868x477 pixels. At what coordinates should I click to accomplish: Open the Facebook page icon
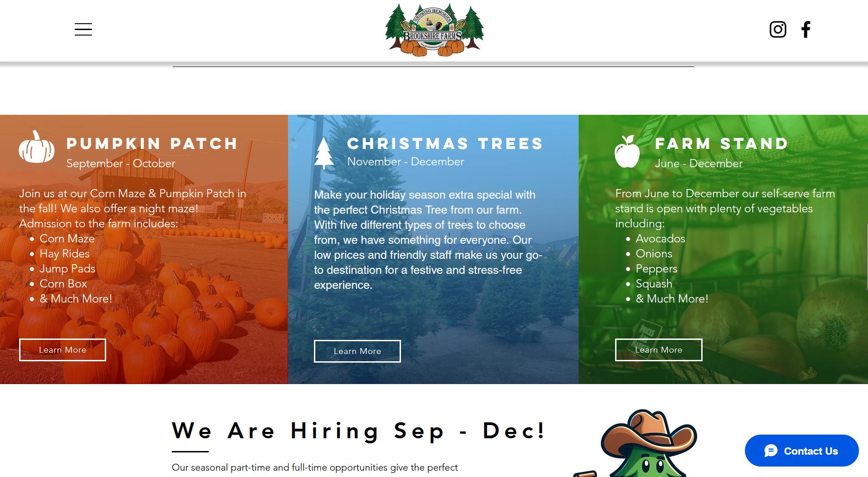point(806,30)
